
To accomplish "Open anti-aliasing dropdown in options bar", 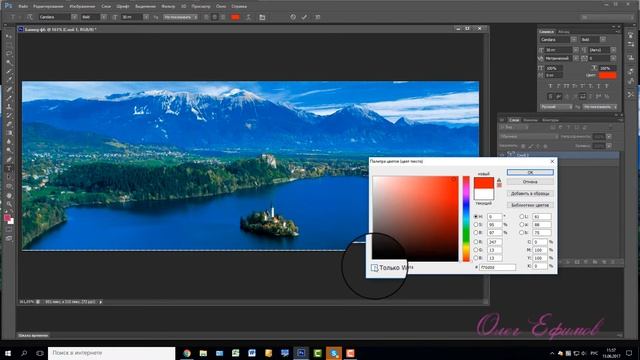I will pyautogui.click(x=181, y=17).
